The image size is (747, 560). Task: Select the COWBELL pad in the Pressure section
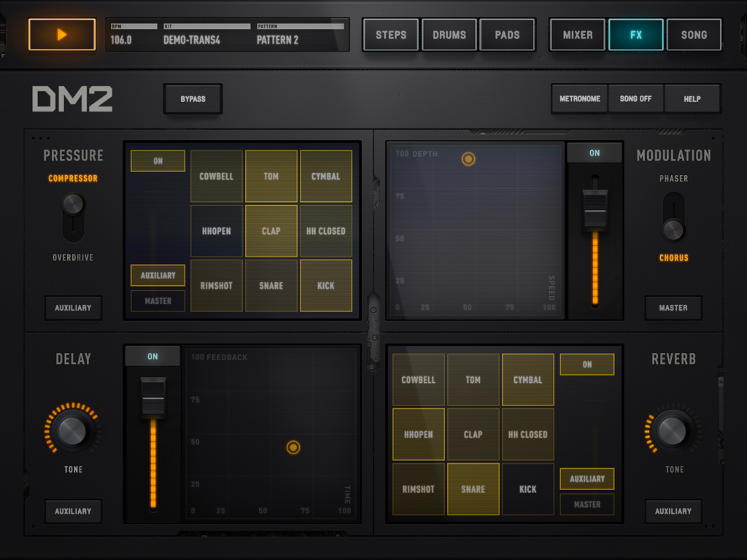click(216, 176)
